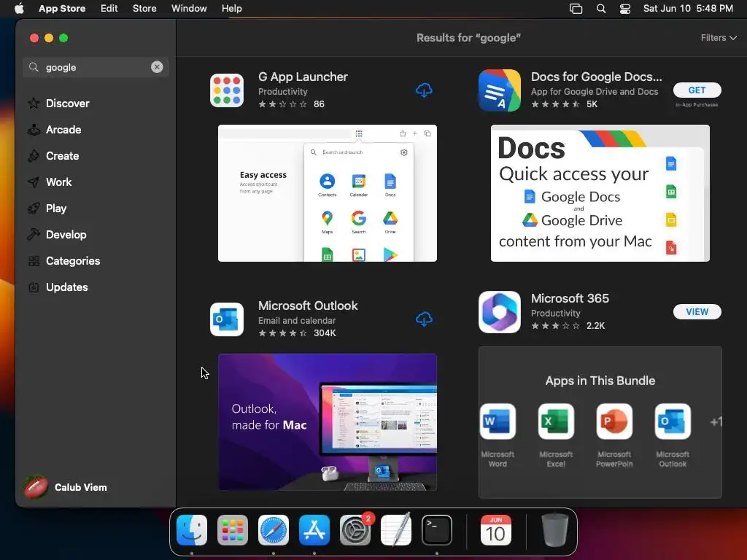Viewport: 747px width, 560px height.
Task: Download G App Launcher via cloud icon
Action: pos(424,90)
